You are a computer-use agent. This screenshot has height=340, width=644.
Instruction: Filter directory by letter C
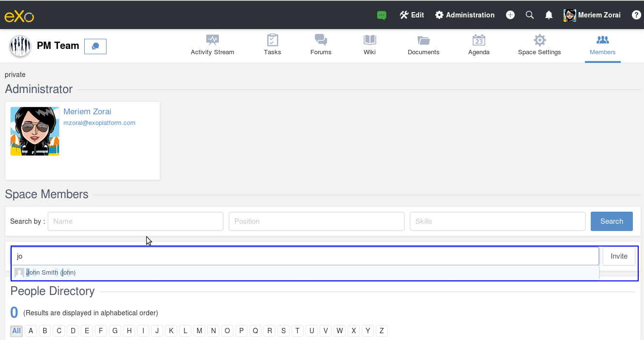point(59,331)
